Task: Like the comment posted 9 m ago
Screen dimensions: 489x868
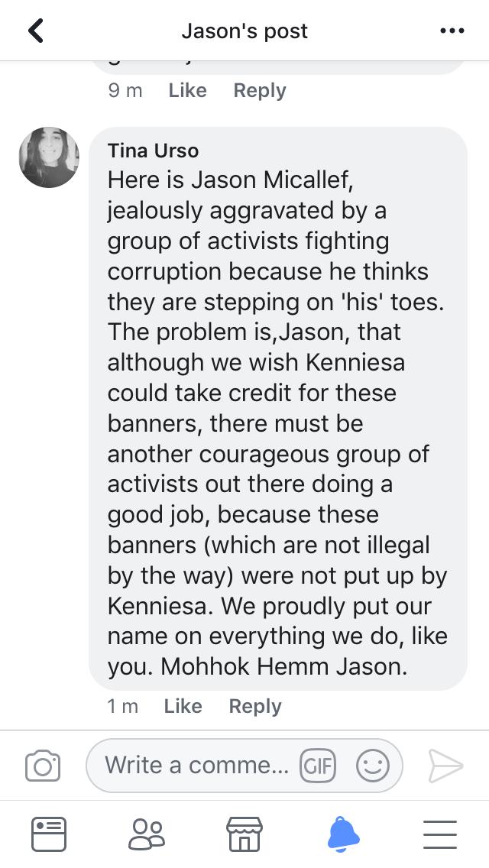Action: pyautogui.click(x=187, y=90)
